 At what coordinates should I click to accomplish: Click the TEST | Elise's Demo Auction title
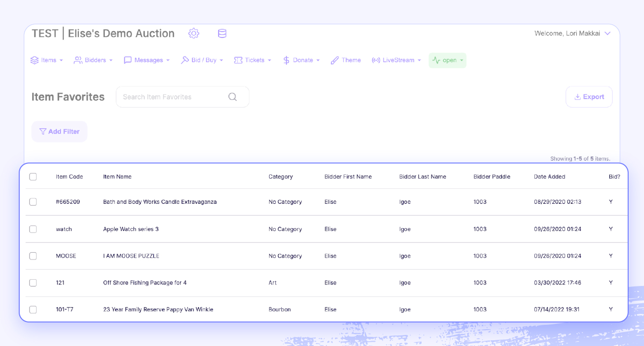point(103,33)
